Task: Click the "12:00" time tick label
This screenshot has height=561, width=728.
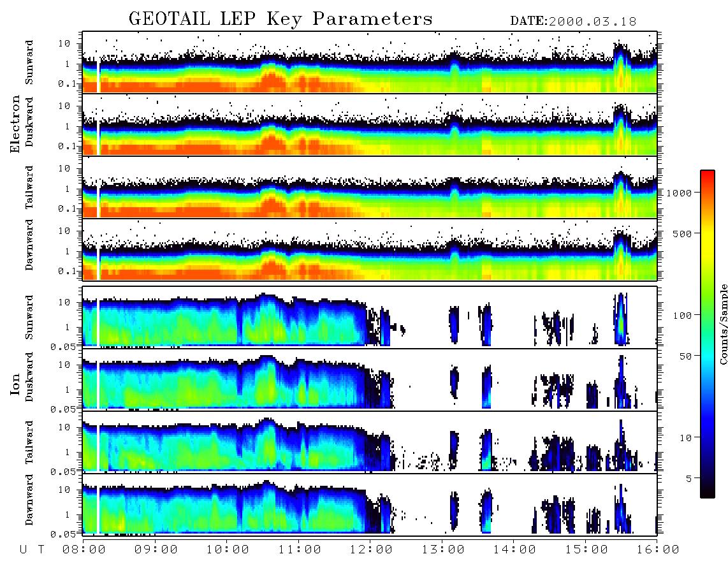Action: click(x=372, y=550)
